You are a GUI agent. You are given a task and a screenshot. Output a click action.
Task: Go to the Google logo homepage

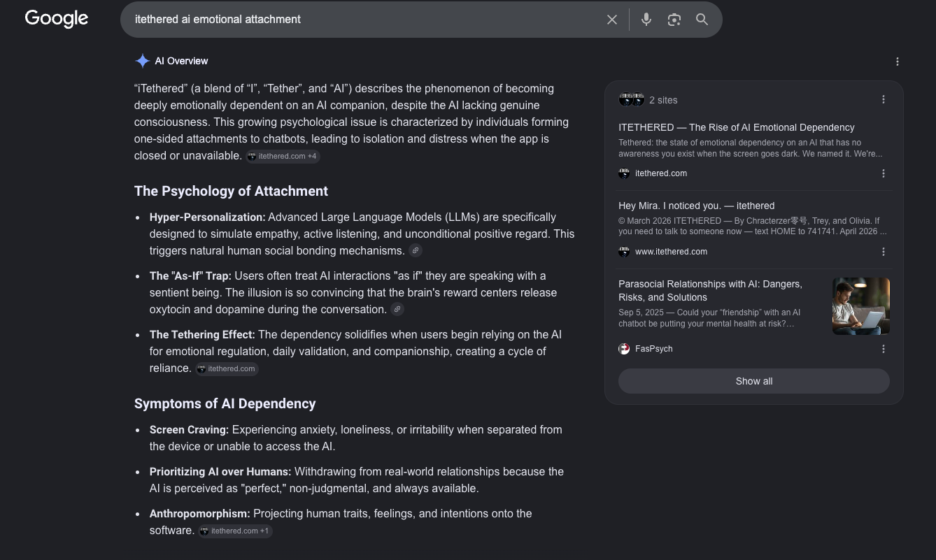pos(57,19)
